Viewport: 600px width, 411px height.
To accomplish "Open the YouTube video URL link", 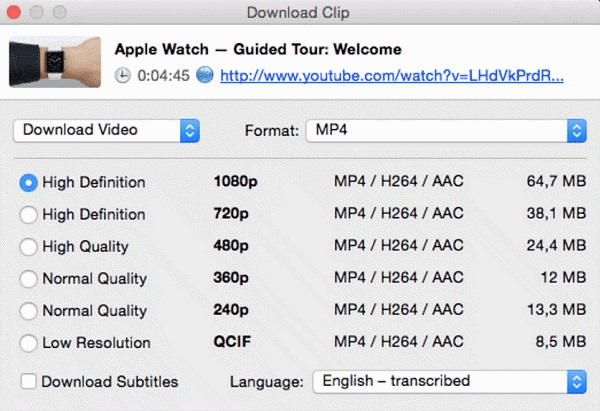I will (x=392, y=76).
